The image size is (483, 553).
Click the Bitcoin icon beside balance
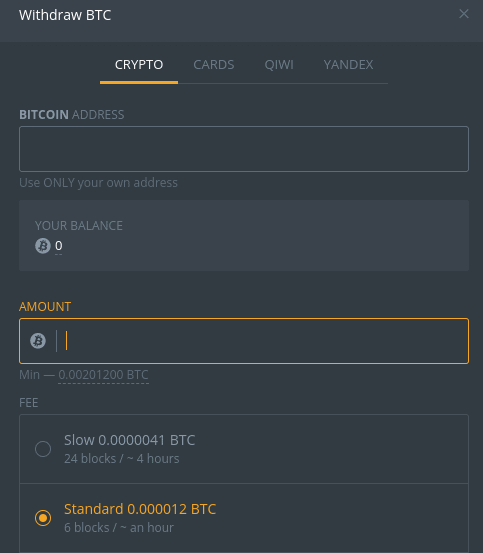click(43, 246)
